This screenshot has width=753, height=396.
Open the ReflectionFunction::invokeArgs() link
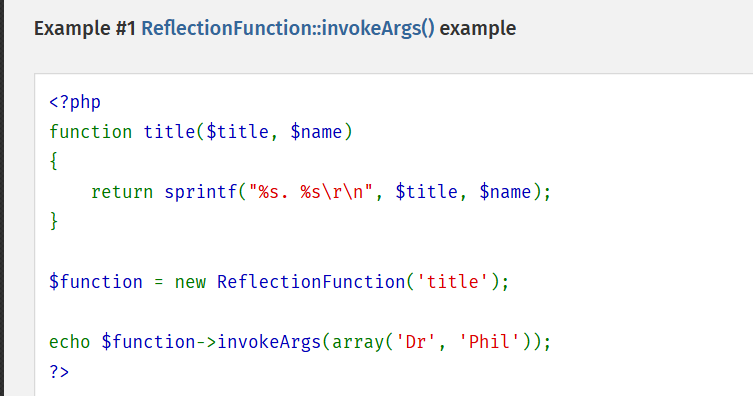(x=288, y=29)
